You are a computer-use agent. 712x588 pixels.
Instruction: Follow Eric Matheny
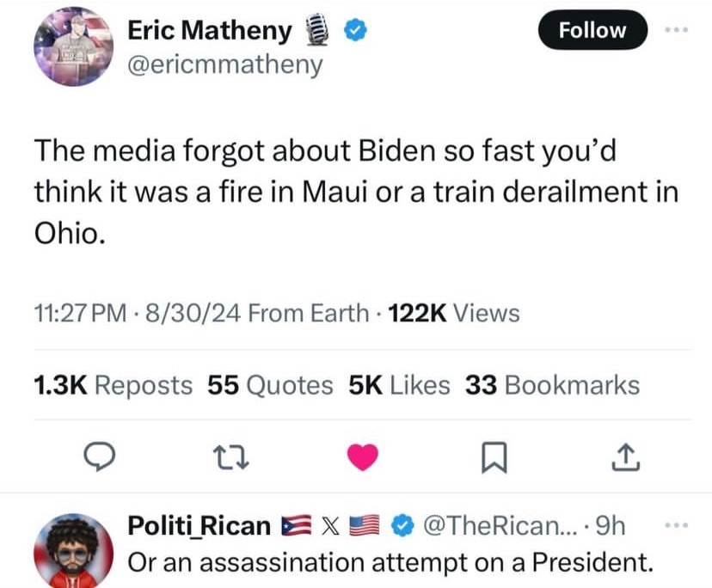click(x=592, y=29)
